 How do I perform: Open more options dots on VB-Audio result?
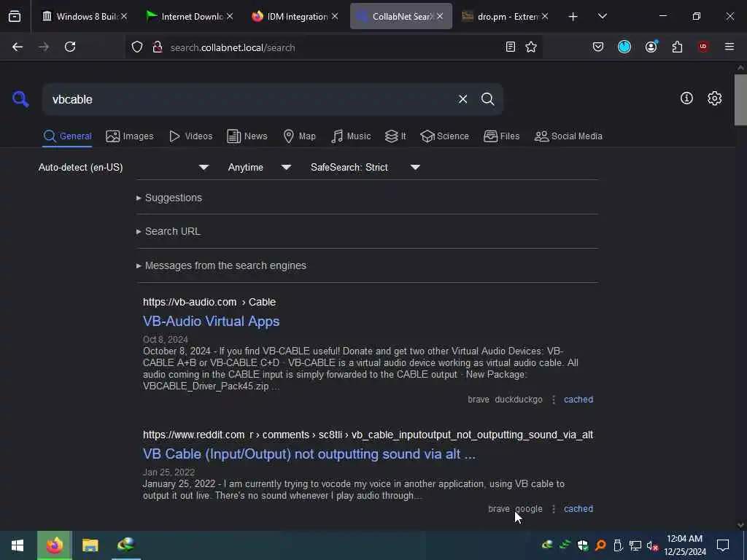[x=553, y=400]
